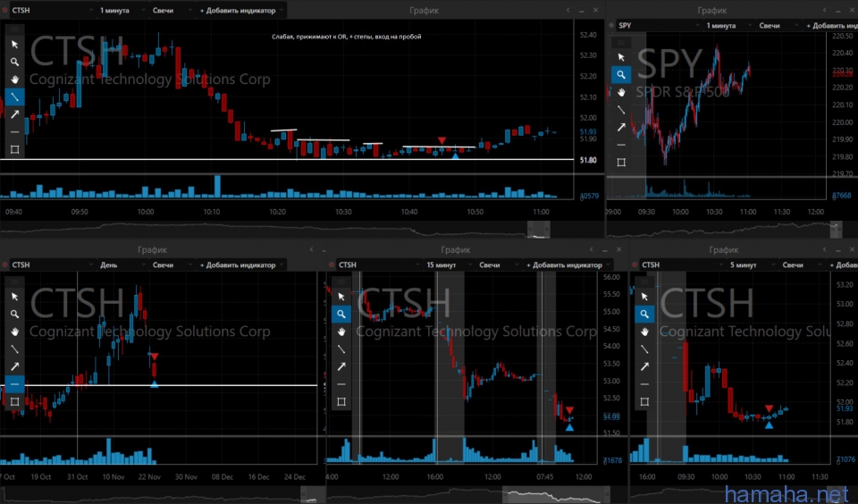Select the zoom magnifier in CTSH 1 минута chart
This screenshot has height=504, width=858.
pyautogui.click(x=15, y=62)
